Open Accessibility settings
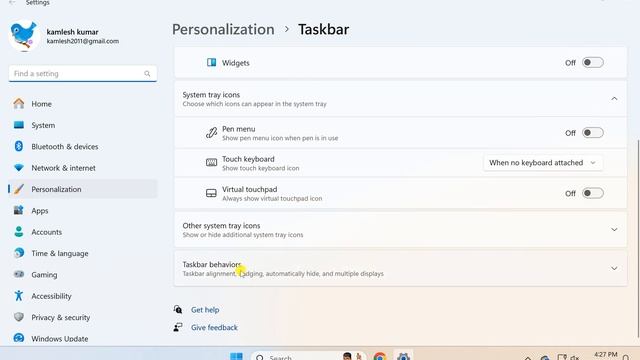This screenshot has height=360, width=640. point(82,296)
